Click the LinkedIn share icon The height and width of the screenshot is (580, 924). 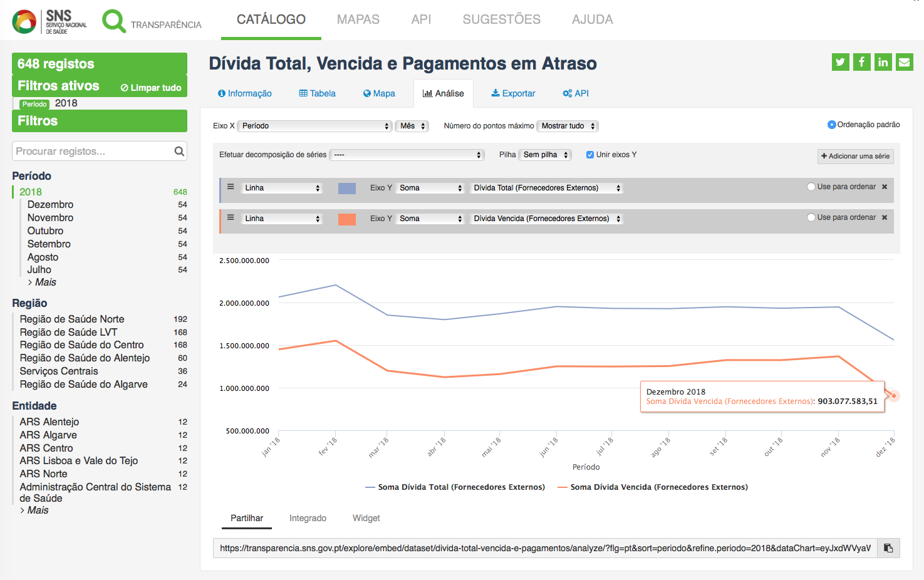[x=883, y=62]
